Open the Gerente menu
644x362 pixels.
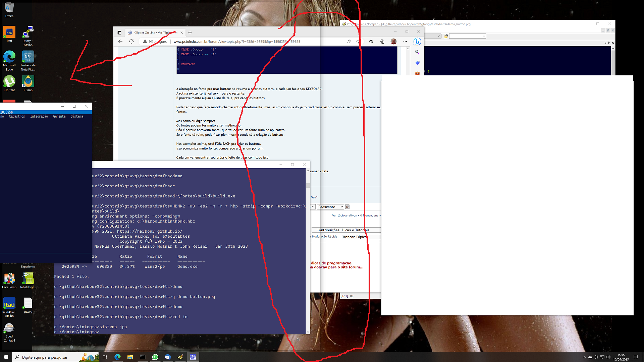[x=59, y=116]
